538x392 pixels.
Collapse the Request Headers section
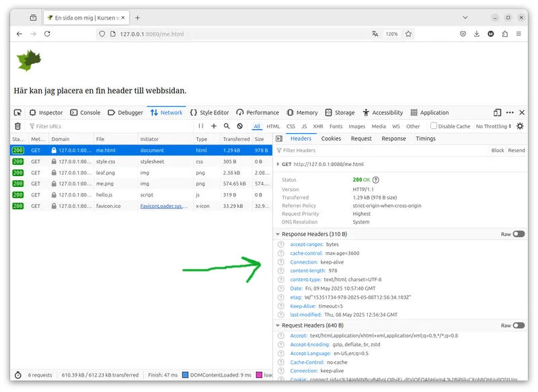pyautogui.click(x=278, y=325)
